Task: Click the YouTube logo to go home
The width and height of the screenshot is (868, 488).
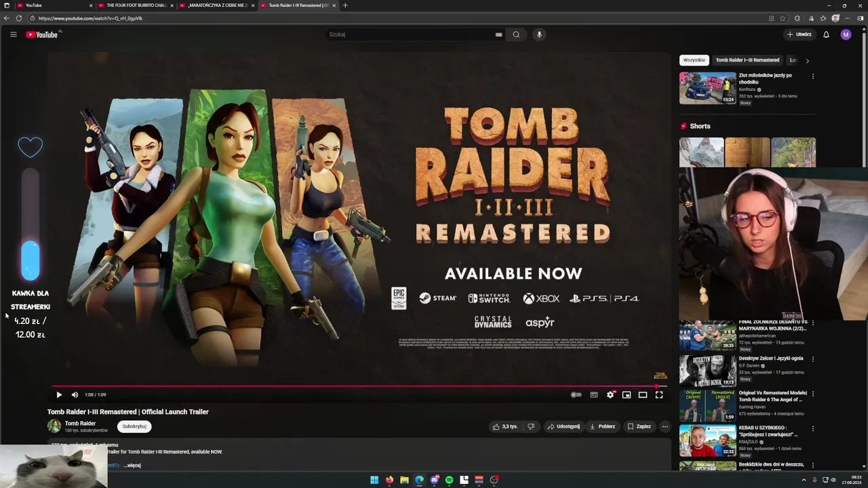Action: 42,35
